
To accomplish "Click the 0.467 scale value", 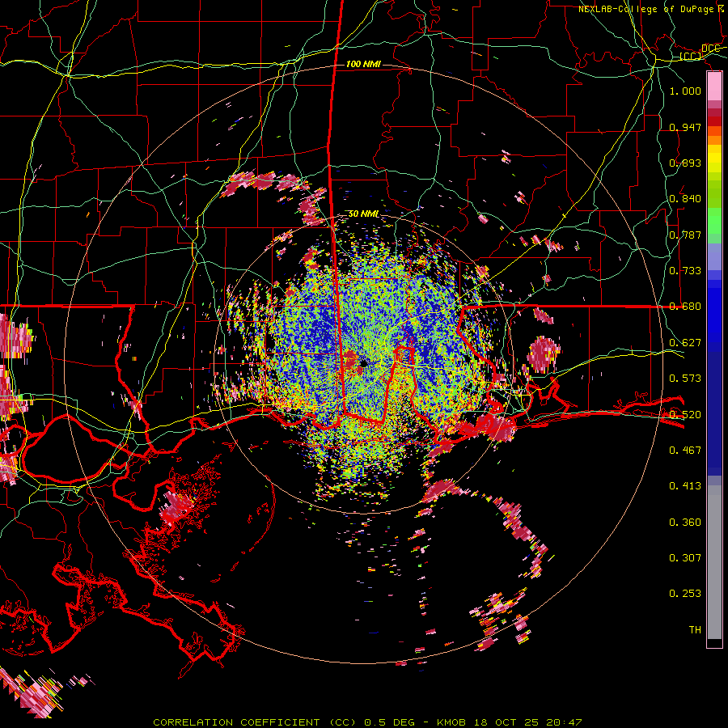I will [685, 450].
